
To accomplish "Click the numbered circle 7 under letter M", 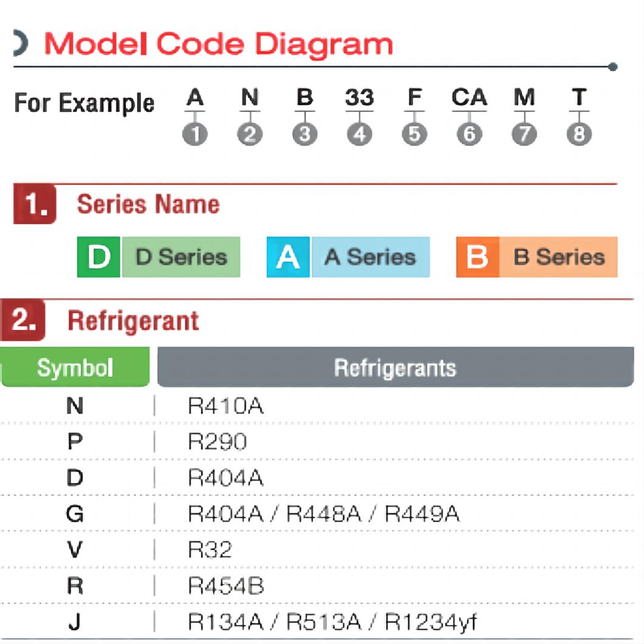I will [x=524, y=134].
